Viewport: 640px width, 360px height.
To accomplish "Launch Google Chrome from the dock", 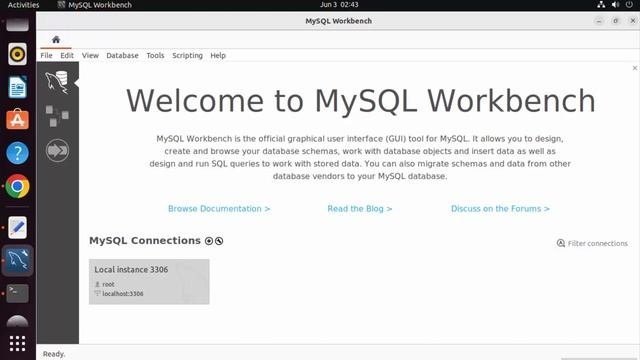I will (x=17, y=186).
